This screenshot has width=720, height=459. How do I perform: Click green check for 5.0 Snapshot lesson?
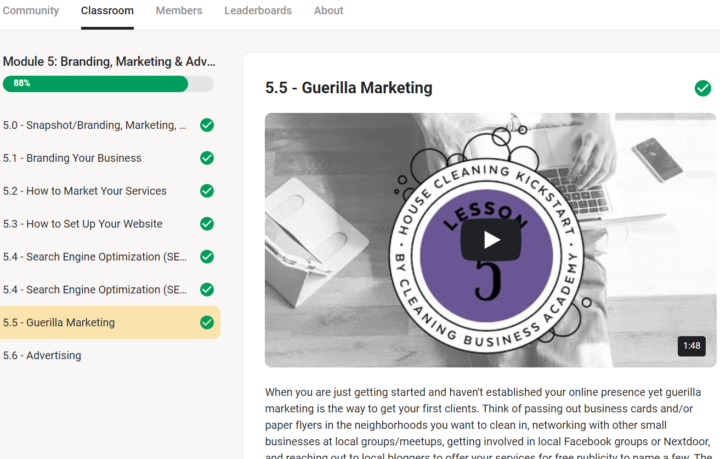click(207, 125)
